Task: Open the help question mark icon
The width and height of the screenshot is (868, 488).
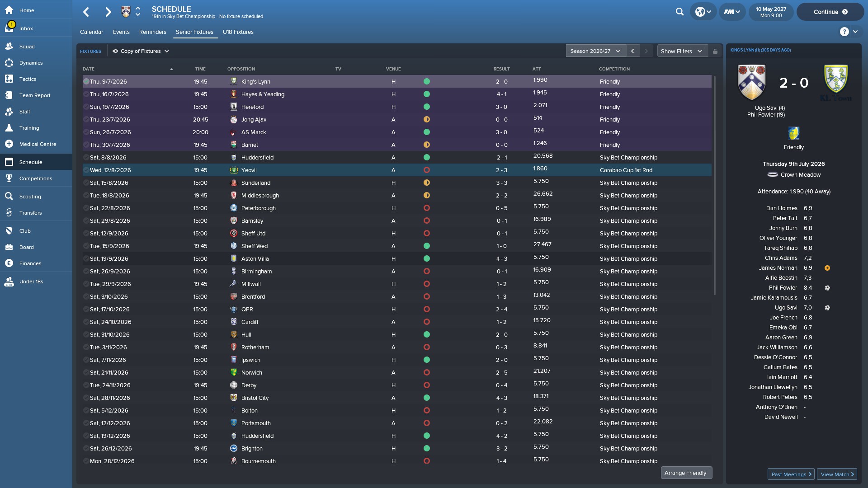Action: (x=844, y=32)
